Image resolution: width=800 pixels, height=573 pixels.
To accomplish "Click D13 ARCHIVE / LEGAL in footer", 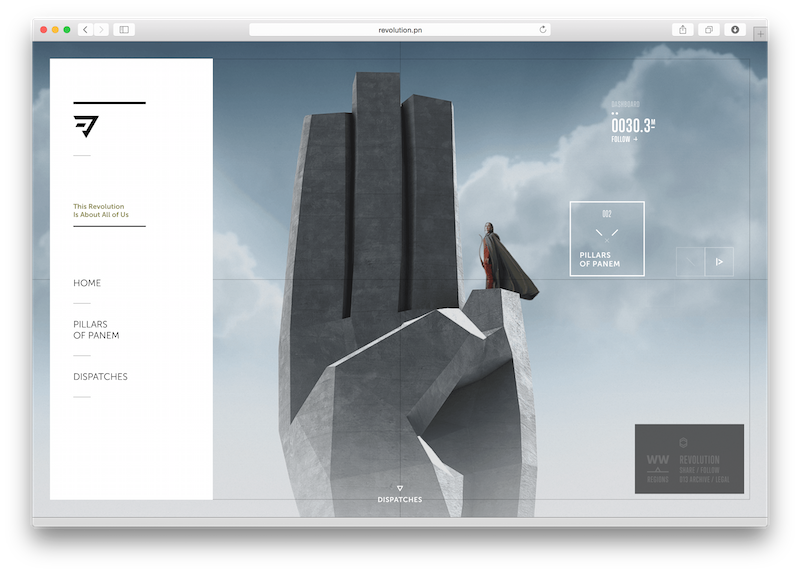I will coord(705,480).
